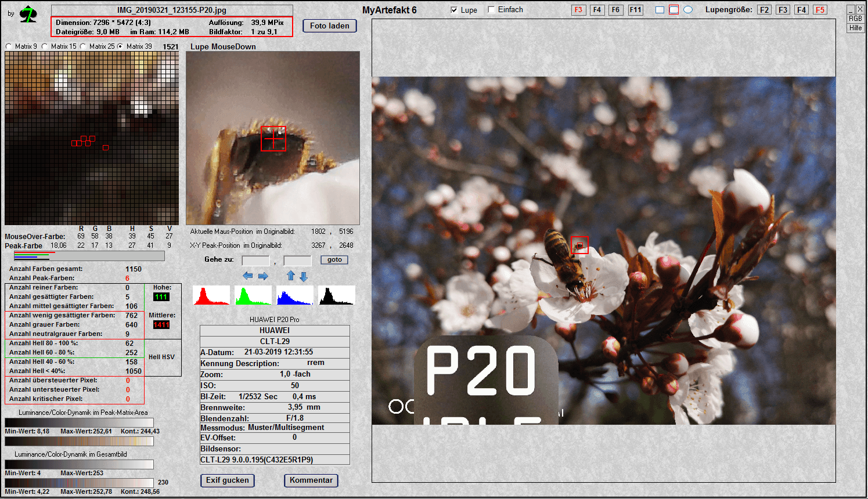
Task: Select the Matrix 25 radio button
Action: click(x=83, y=46)
